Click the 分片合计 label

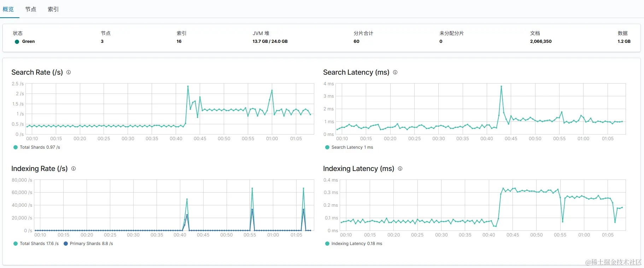(363, 33)
